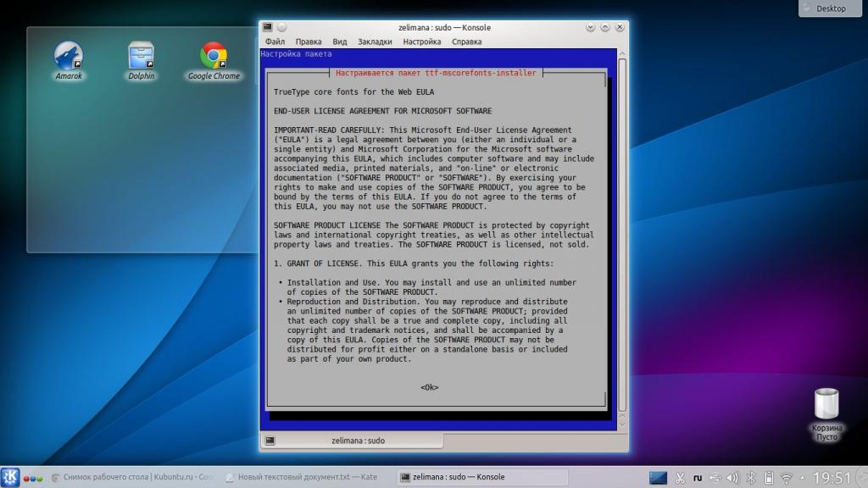Open the activities dots icon in the panel

(33, 478)
